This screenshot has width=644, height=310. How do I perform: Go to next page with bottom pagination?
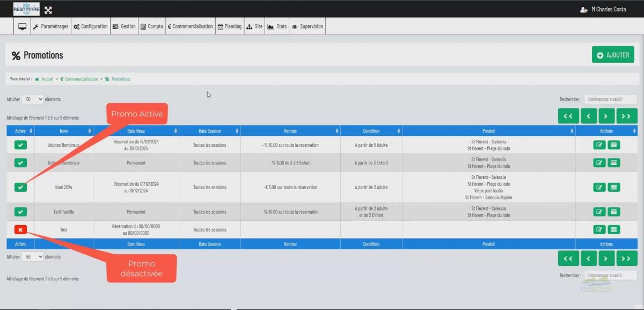606,258
